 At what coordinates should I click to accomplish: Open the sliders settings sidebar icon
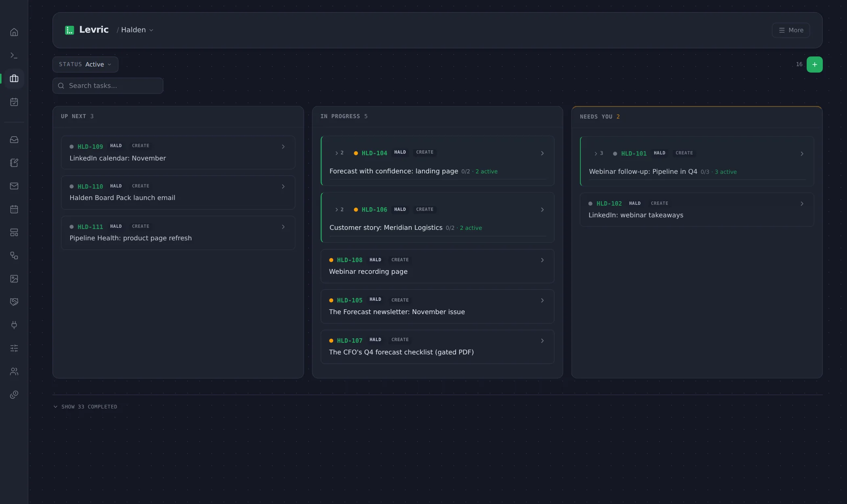point(14,348)
